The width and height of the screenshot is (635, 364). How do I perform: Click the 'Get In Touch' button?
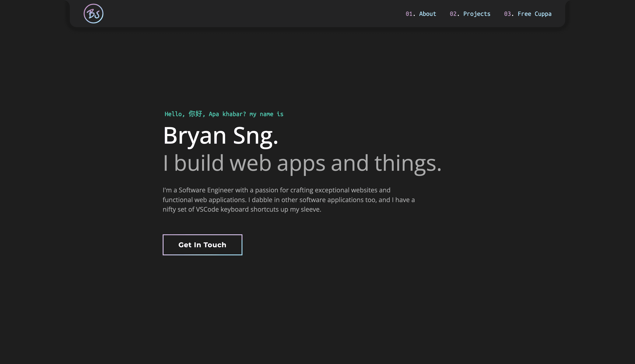202,245
